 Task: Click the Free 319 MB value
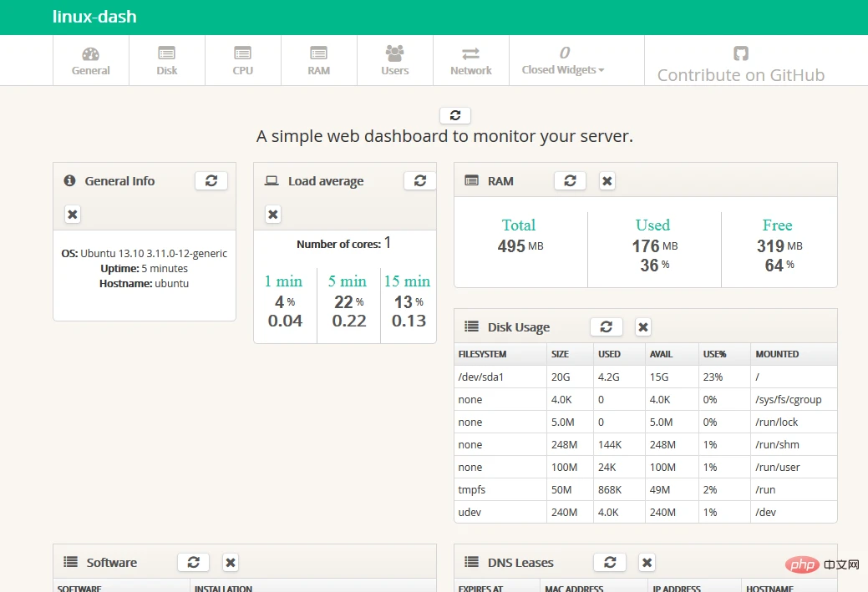pos(779,245)
